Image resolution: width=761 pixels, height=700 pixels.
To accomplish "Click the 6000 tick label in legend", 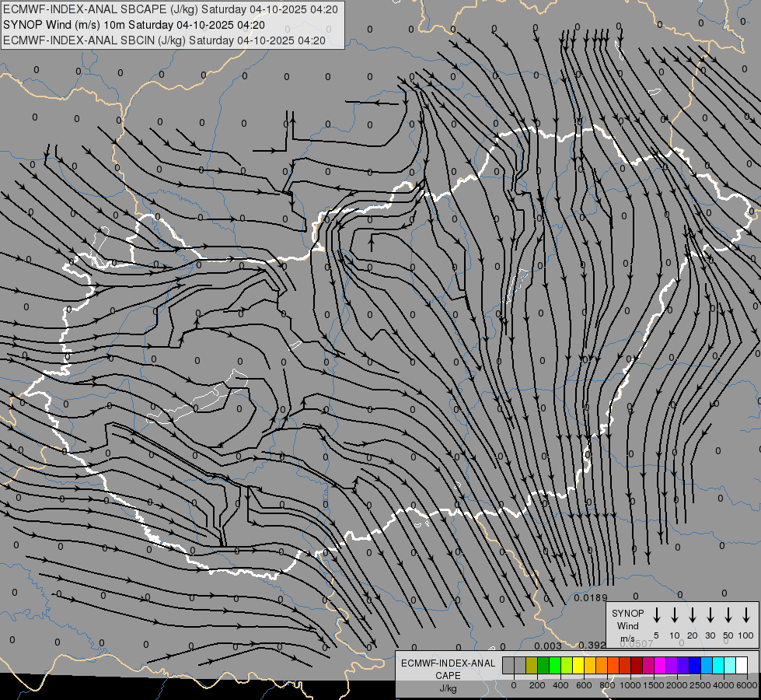I will coord(747,685).
